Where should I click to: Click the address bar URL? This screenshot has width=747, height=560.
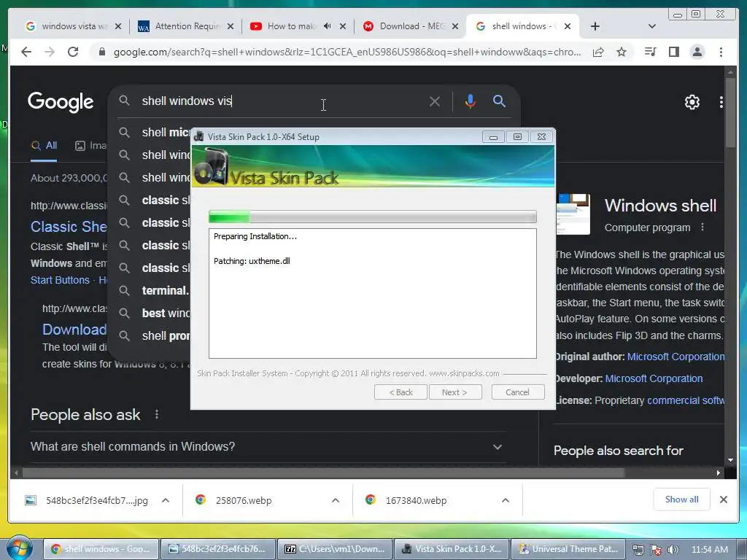[347, 52]
